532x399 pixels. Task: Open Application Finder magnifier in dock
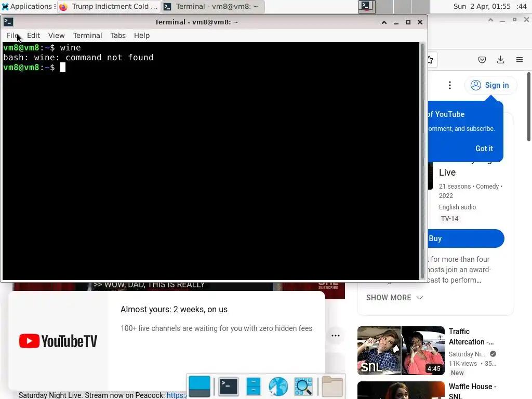tap(303, 387)
